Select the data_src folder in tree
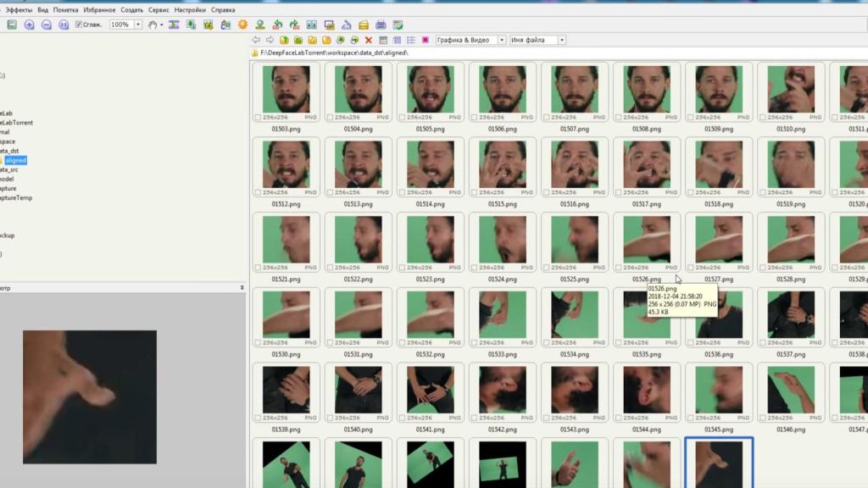868x488 pixels. coord(9,169)
